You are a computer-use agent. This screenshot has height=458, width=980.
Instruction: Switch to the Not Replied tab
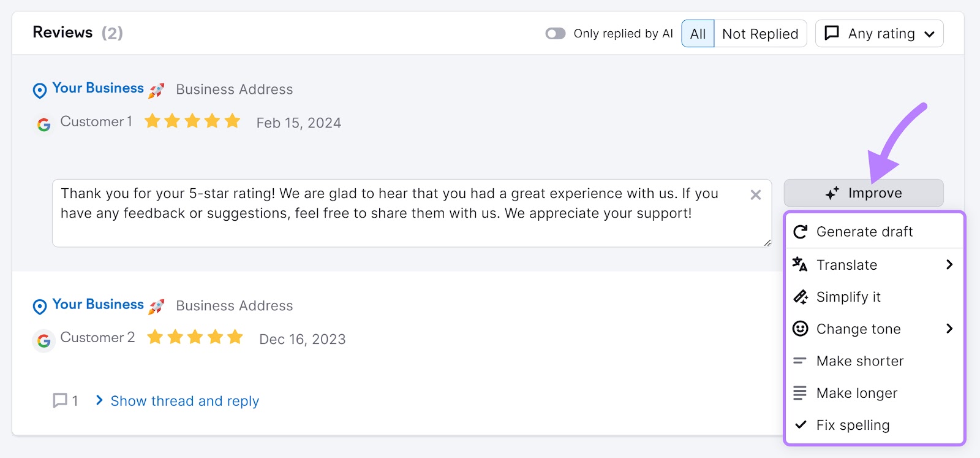760,34
